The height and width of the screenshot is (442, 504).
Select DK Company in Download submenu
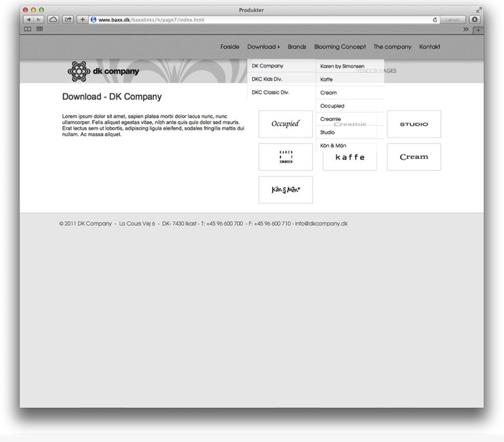coord(282,66)
